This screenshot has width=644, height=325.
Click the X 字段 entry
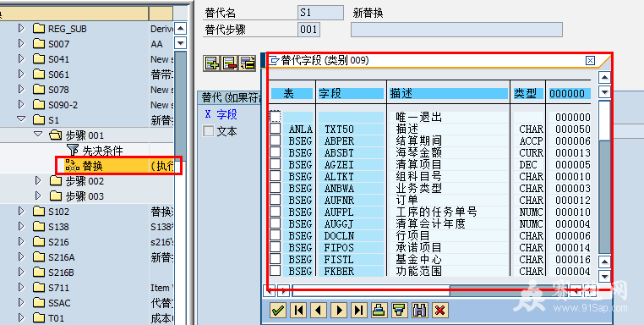pyautogui.click(x=221, y=114)
